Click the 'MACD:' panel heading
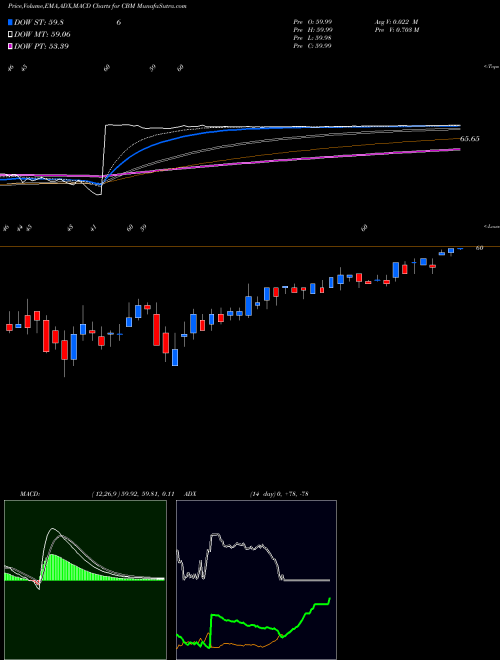 click(x=30, y=494)
